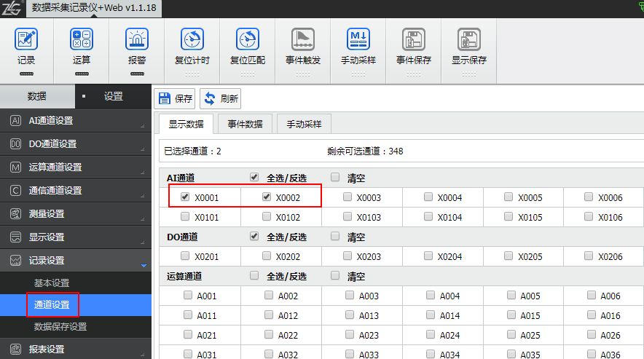Check the 清空 checkbox for DO通道
644x359 pixels.
coord(335,237)
